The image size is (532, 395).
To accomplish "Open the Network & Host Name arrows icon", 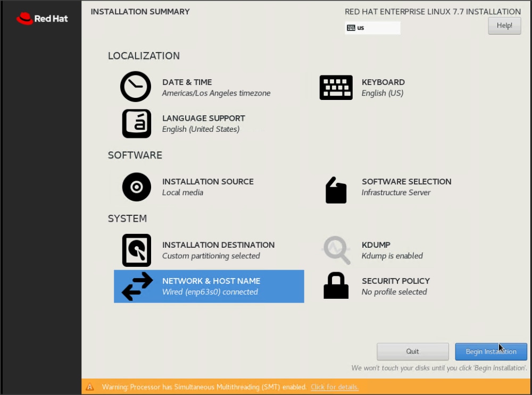I will [x=137, y=287].
